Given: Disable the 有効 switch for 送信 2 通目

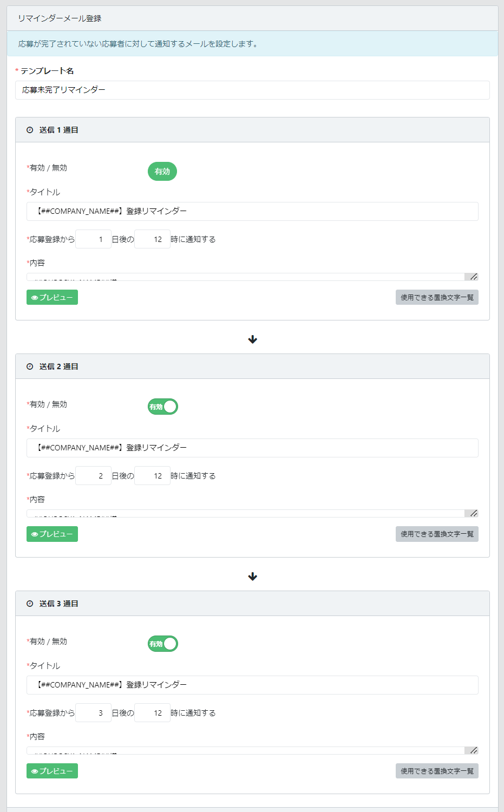Looking at the screenshot, I should (x=162, y=407).
